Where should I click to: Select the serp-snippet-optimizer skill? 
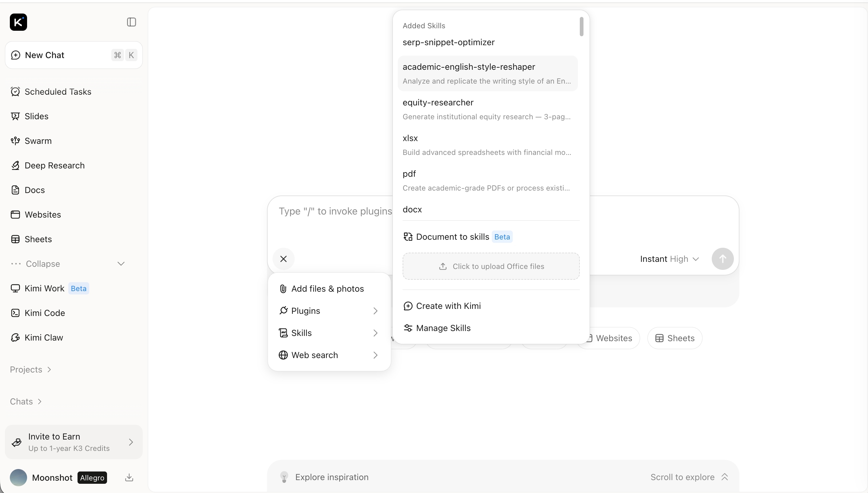point(488,42)
